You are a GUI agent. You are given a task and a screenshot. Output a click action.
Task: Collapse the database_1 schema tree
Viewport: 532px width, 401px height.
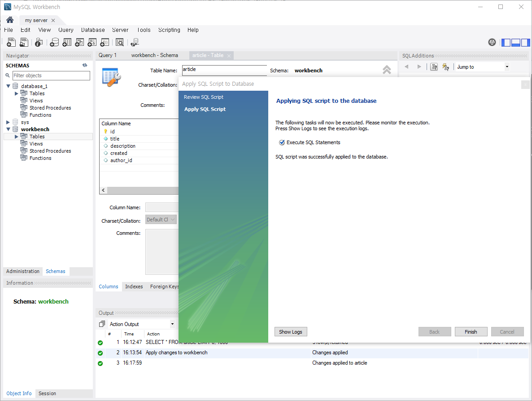coord(8,86)
